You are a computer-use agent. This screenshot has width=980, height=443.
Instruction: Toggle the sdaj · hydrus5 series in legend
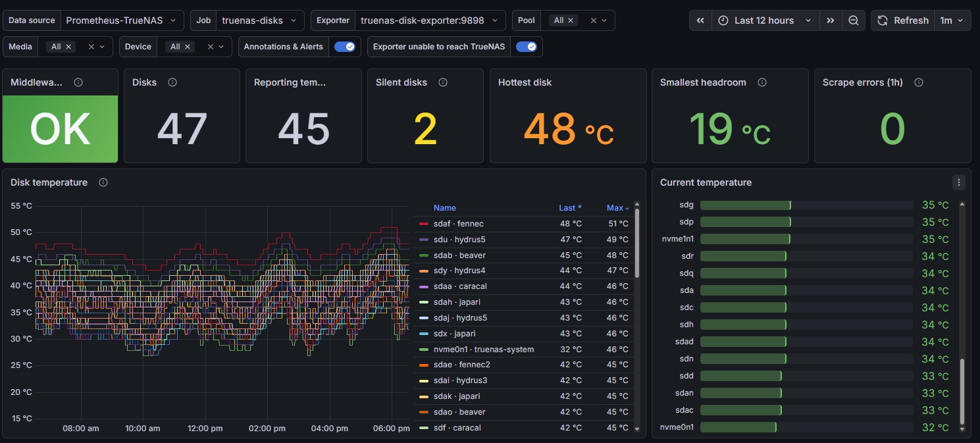[x=459, y=318]
